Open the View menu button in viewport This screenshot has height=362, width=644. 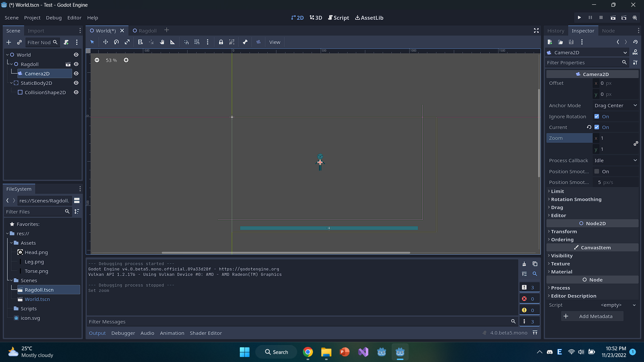275,42
